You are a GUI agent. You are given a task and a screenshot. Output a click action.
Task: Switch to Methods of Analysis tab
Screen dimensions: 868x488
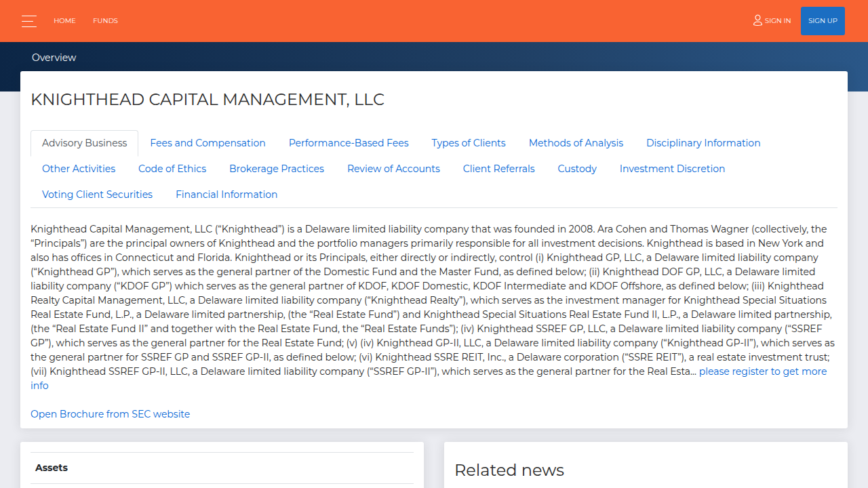tap(576, 143)
